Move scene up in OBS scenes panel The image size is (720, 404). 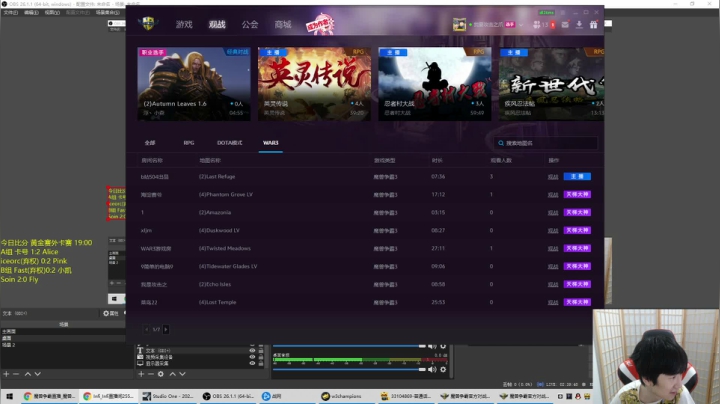[x=28, y=374]
